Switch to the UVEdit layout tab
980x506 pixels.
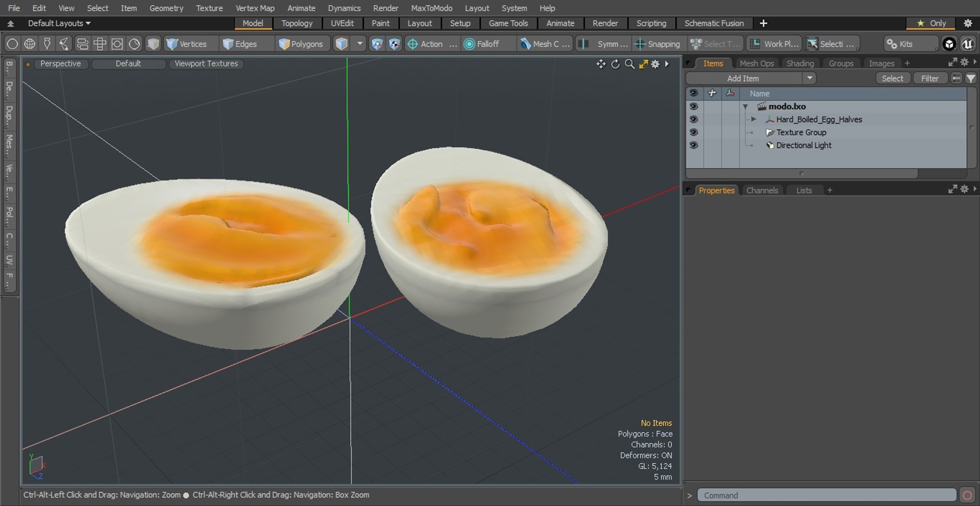[342, 23]
